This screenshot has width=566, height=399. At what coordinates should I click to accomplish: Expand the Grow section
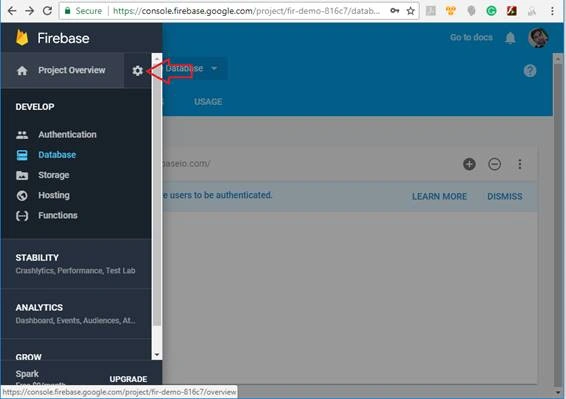click(x=76, y=351)
